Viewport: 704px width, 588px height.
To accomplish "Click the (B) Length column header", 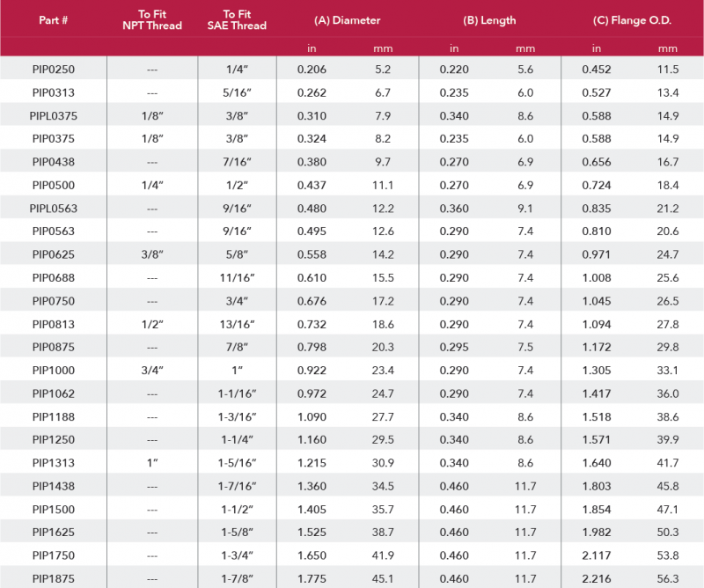I will tap(489, 20).
